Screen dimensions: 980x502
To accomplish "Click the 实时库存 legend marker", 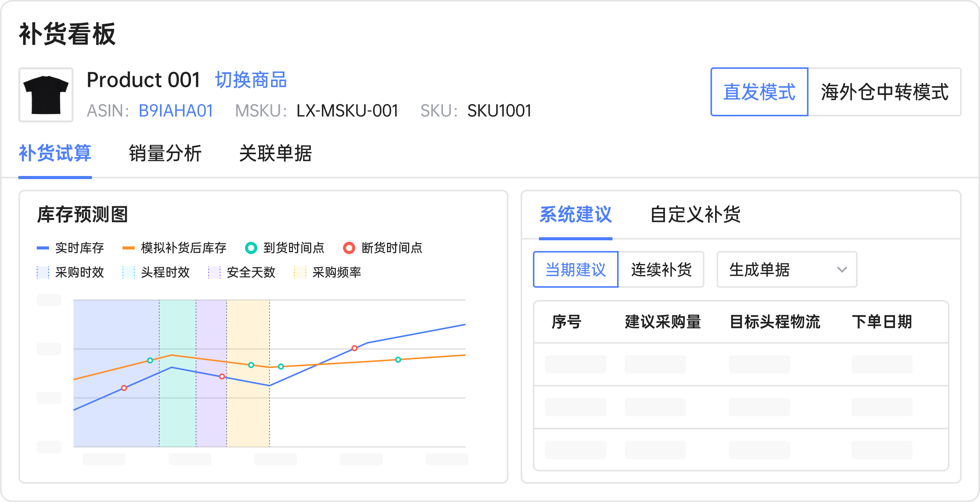I will 43,248.
